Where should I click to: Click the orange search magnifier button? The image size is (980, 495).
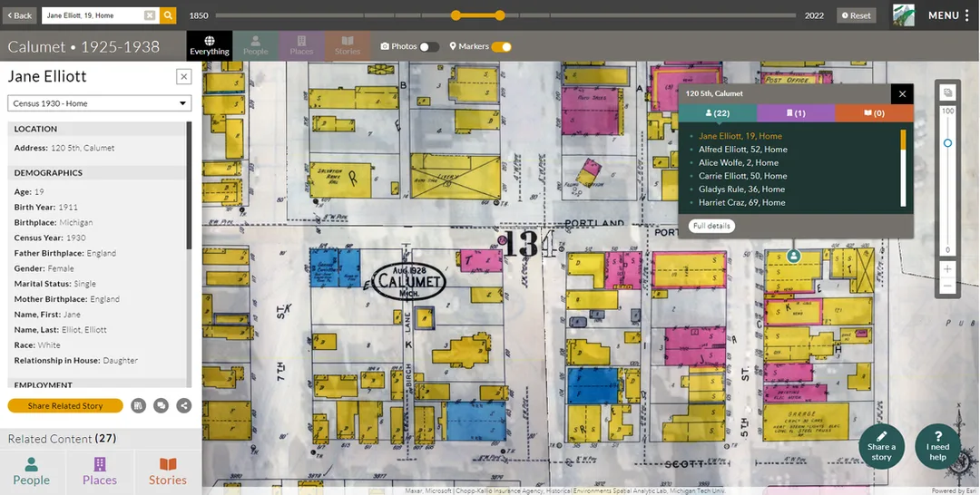pos(168,15)
